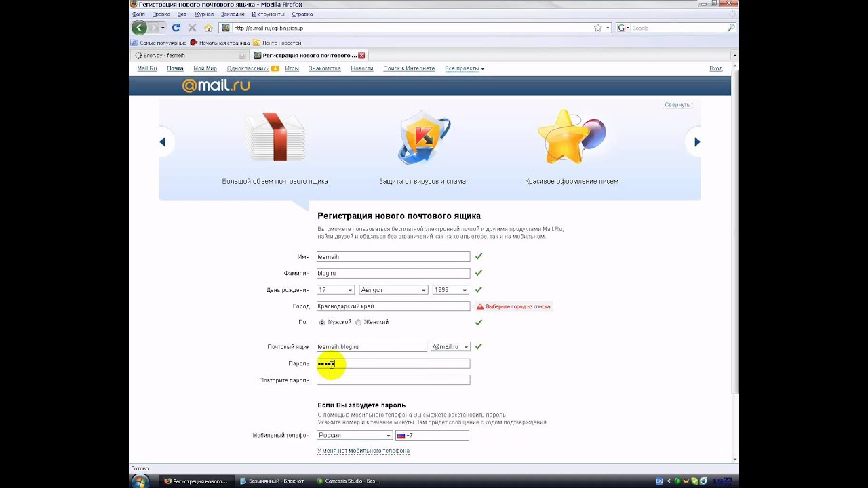Click the Google search box
Screen dimensions: 868x488
[678, 28]
